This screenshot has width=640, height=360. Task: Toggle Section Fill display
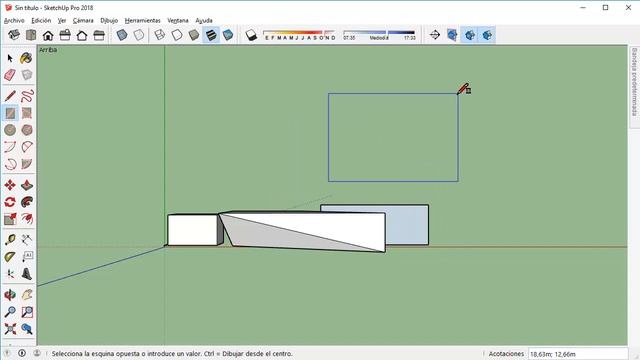(487, 35)
